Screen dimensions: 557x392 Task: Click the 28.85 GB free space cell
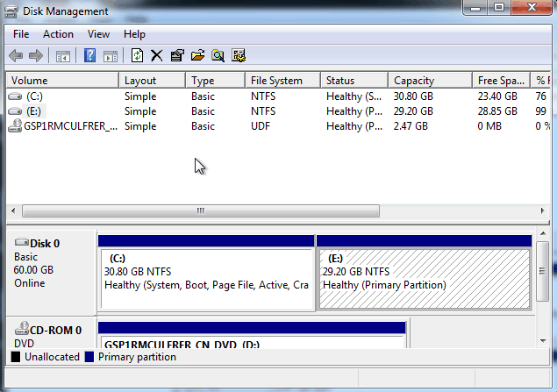tap(497, 111)
